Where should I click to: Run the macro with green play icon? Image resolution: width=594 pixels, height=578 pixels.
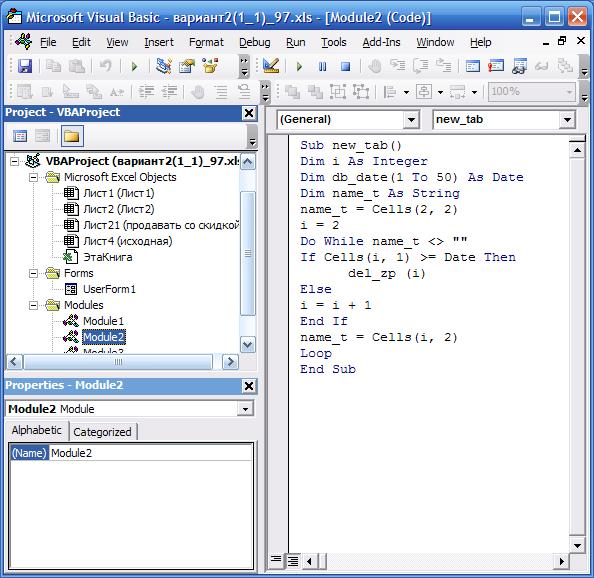pyautogui.click(x=299, y=67)
